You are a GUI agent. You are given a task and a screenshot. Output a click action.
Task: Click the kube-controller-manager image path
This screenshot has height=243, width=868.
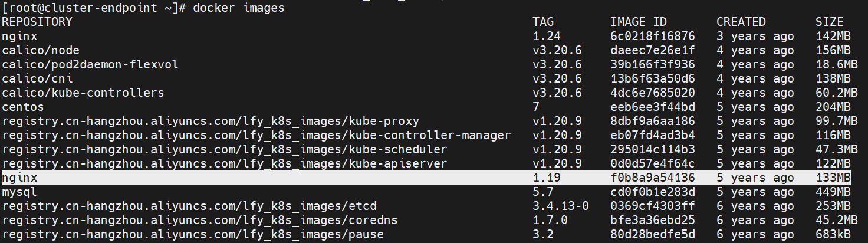point(257,135)
